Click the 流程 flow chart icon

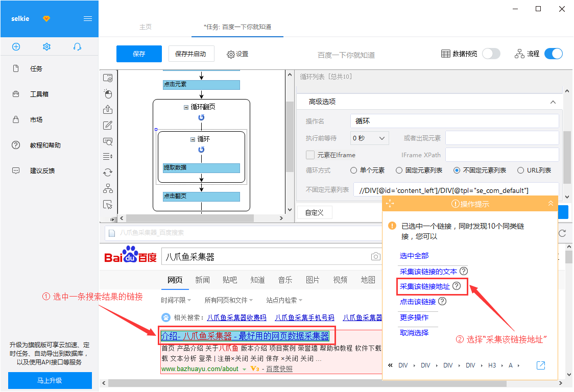(x=519, y=54)
